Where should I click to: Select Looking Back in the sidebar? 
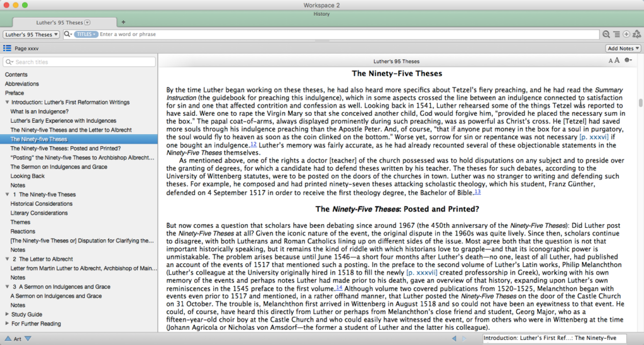click(x=28, y=176)
